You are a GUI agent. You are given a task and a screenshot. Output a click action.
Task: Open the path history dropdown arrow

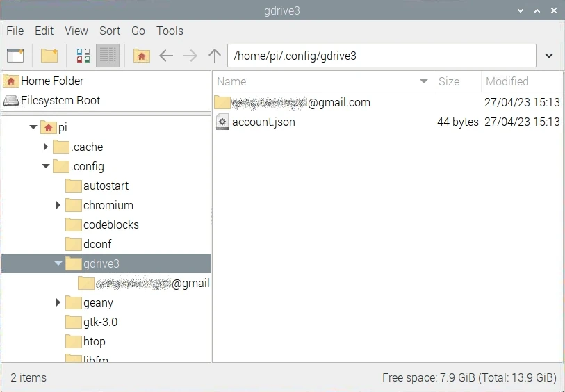tap(549, 56)
